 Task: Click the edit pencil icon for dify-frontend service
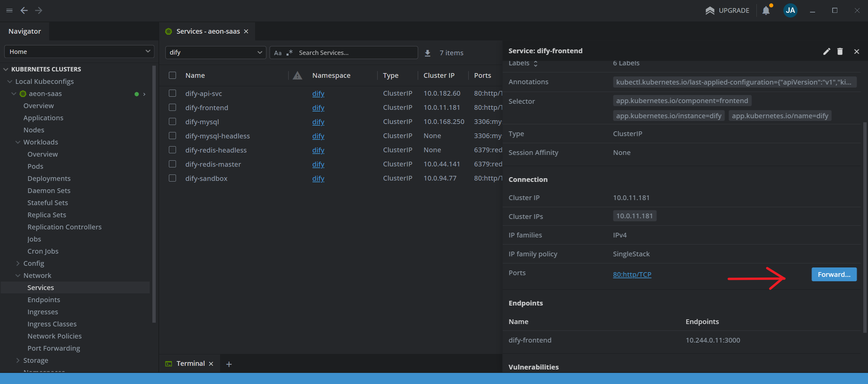point(826,51)
